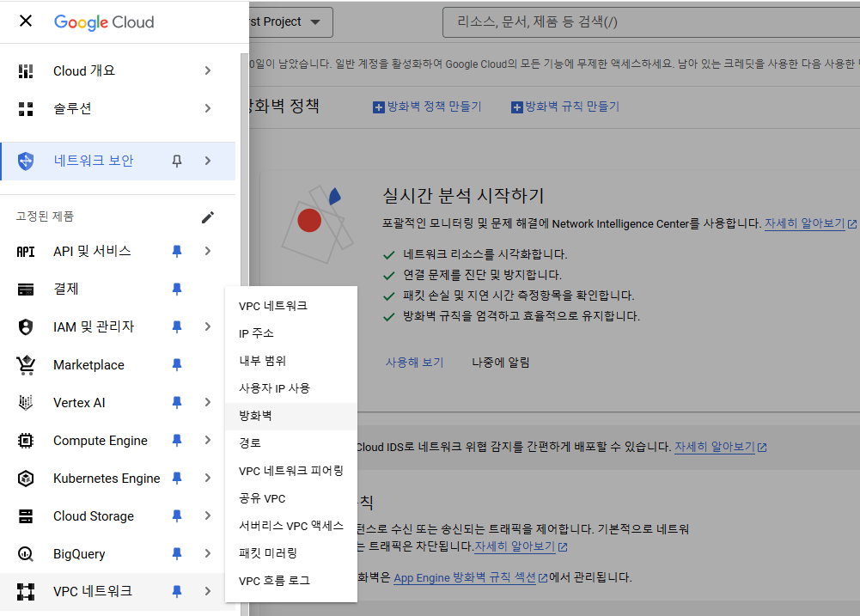Screen dimensions: 860x616
Task: Expand 네트워크 보안 submenu arrow
Action: coord(208,161)
